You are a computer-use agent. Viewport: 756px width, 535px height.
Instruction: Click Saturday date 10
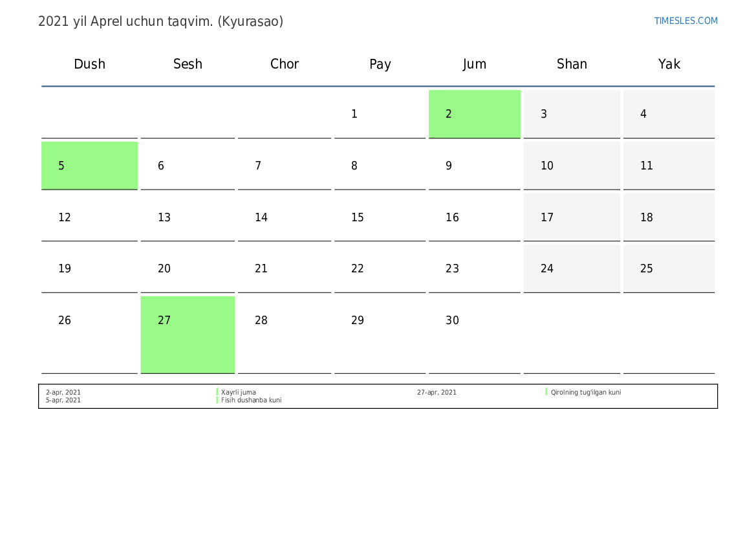572,166
